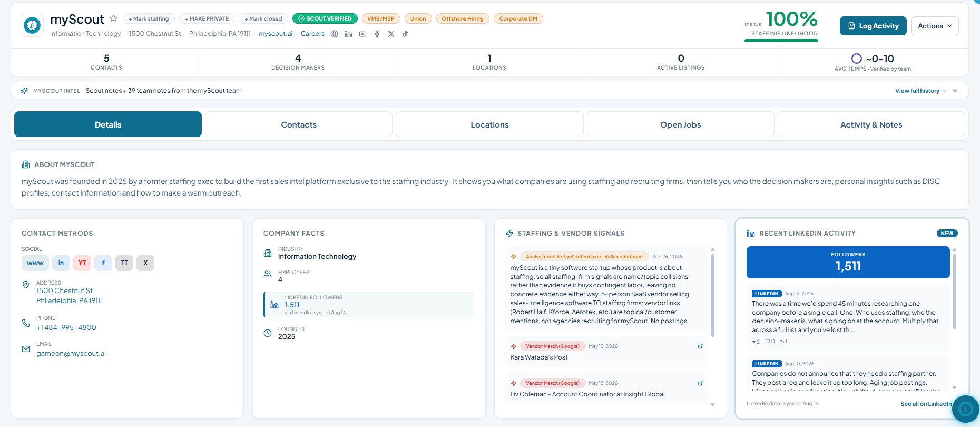This screenshot has width=980, height=427.
Task: Click the X social button
Action: (x=145, y=263)
